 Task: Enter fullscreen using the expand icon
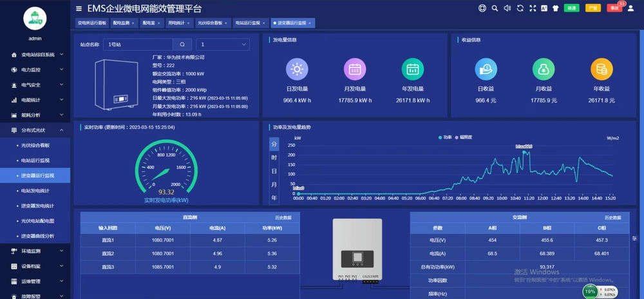pos(532,8)
